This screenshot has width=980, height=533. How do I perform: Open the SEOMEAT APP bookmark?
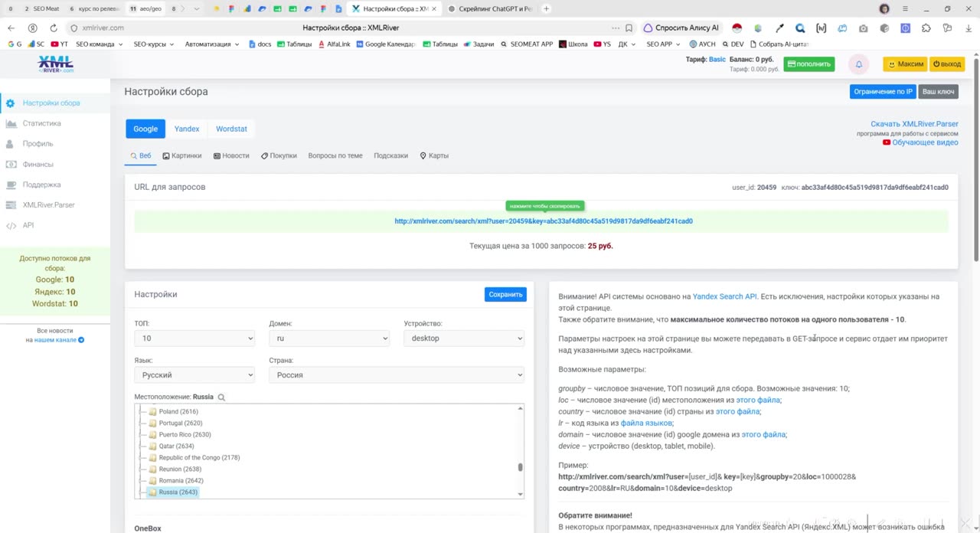coord(527,44)
